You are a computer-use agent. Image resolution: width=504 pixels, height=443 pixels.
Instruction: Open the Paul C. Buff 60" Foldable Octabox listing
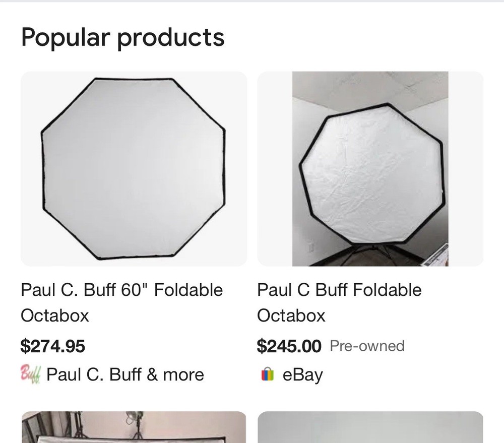tap(121, 302)
